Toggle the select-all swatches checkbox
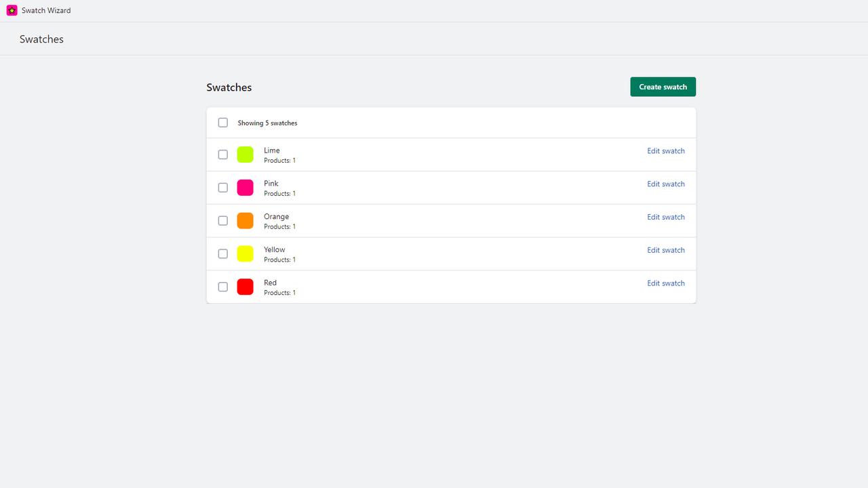 pos(222,123)
